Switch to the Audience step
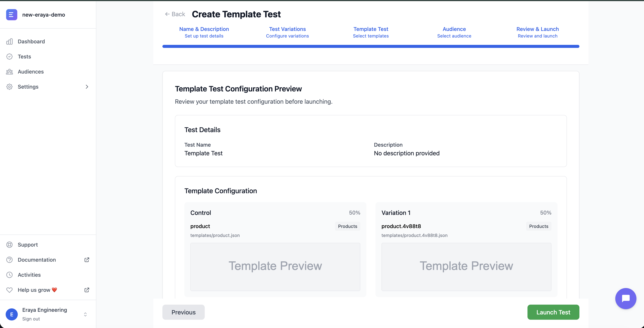 click(454, 32)
